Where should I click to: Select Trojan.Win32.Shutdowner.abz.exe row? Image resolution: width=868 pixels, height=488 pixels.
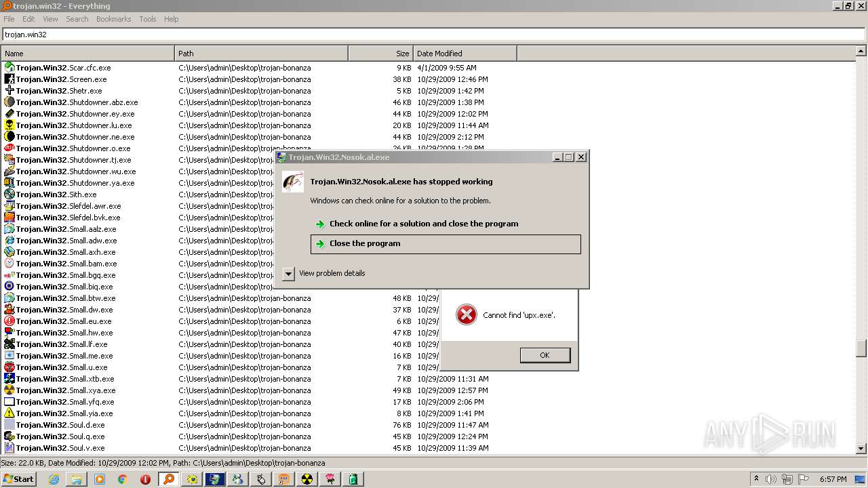point(429,102)
